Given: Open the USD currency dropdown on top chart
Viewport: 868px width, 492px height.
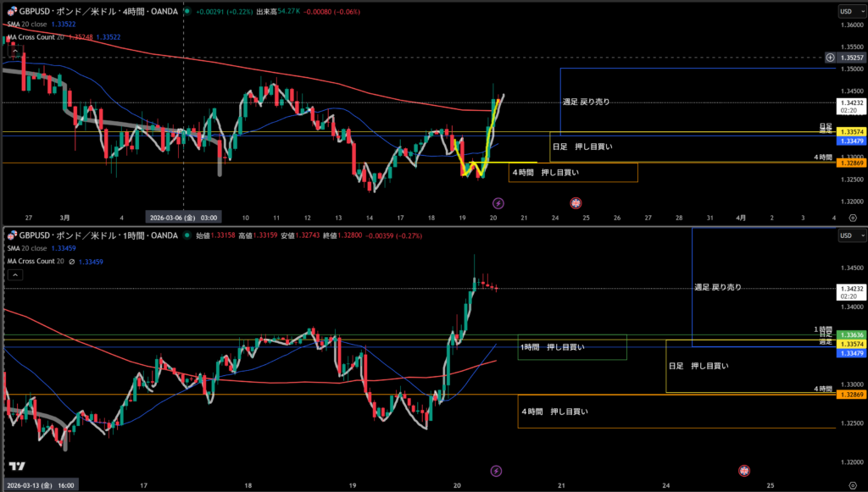Looking at the screenshot, I should click(x=846, y=11).
